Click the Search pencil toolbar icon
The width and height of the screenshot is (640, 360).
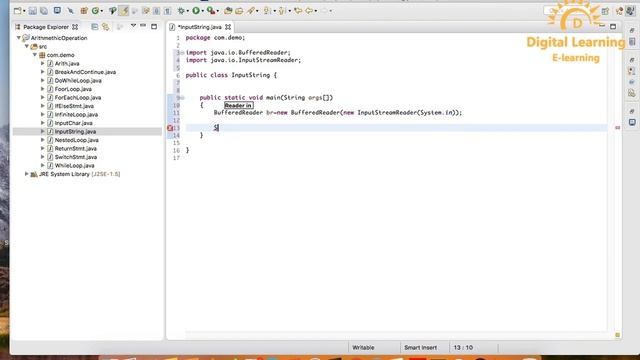point(251,11)
